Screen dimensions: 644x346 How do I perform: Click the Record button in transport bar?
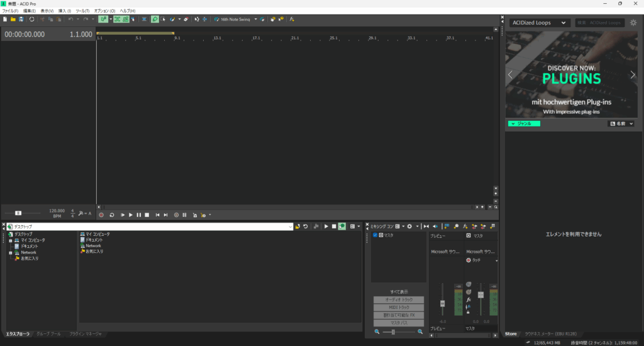click(x=101, y=215)
